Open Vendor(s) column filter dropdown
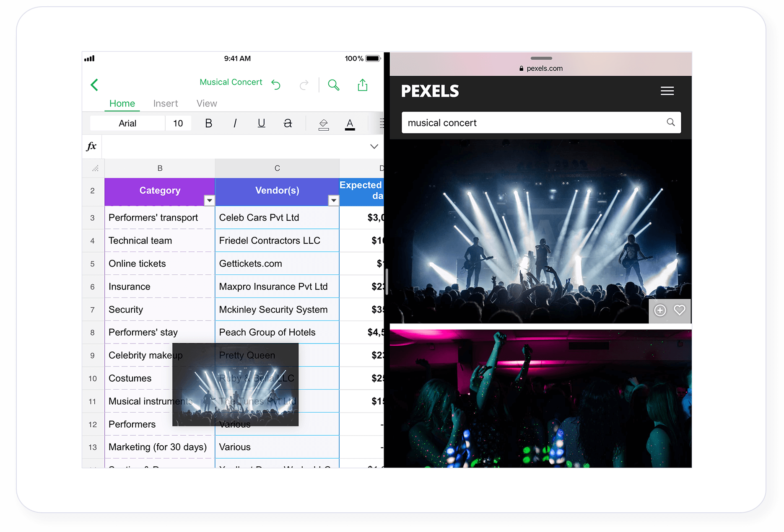The width and height of the screenshot is (784, 532). pos(333,201)
